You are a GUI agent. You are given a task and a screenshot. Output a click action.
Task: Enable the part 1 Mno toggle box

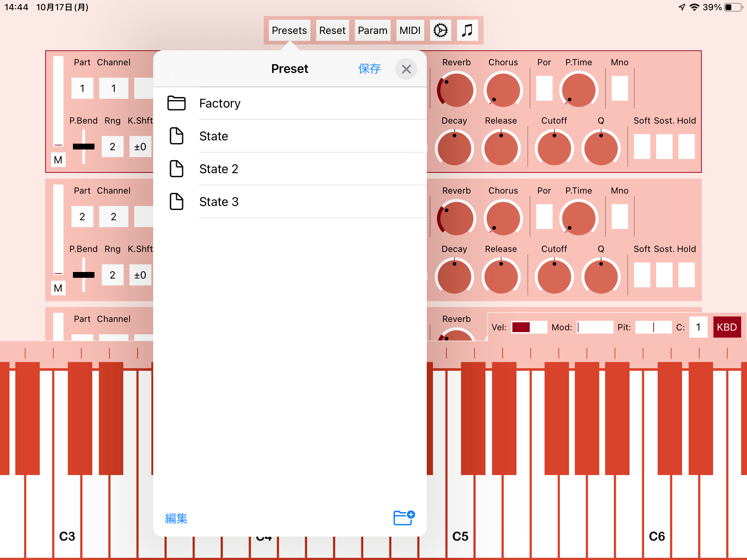619,88
